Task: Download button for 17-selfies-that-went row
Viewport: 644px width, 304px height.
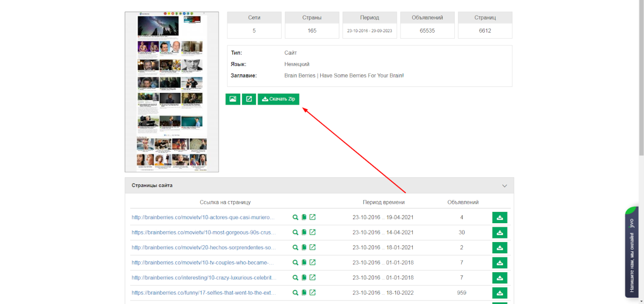Action: 500,293
